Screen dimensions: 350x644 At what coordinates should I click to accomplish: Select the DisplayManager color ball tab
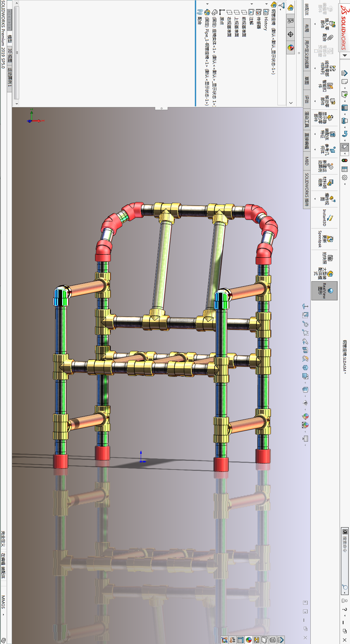(x=291, y=48)
